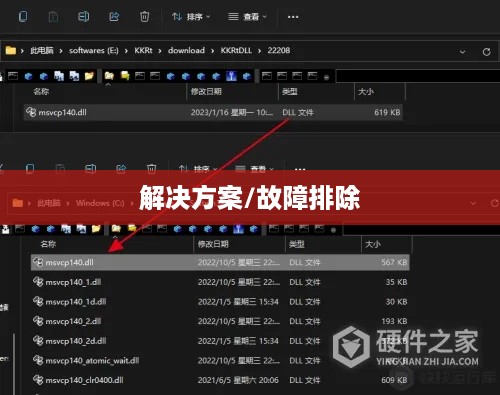Sort the 22208 window by the 修改日期 column
This screenshot has width=500, height=395.
pos(206,91)
